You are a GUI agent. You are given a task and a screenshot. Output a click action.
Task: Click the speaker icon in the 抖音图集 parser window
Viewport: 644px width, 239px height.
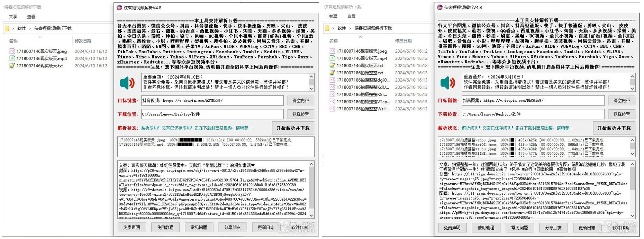coord(447,83)
